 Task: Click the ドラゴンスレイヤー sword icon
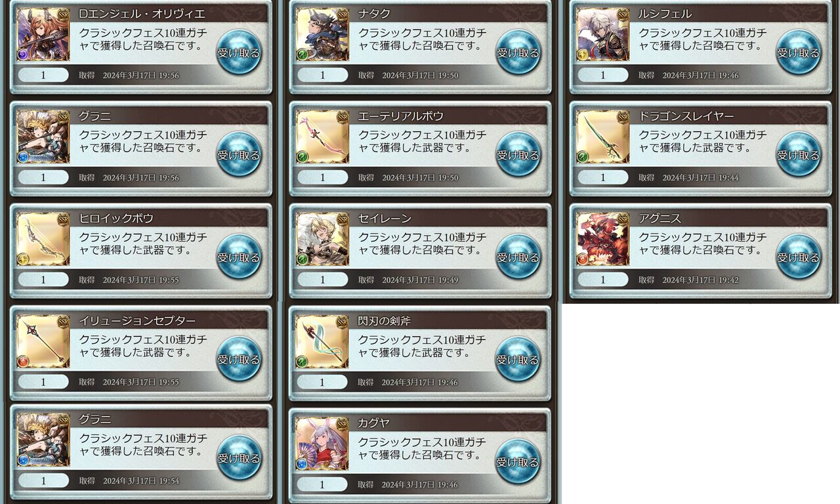coord(602,136)
